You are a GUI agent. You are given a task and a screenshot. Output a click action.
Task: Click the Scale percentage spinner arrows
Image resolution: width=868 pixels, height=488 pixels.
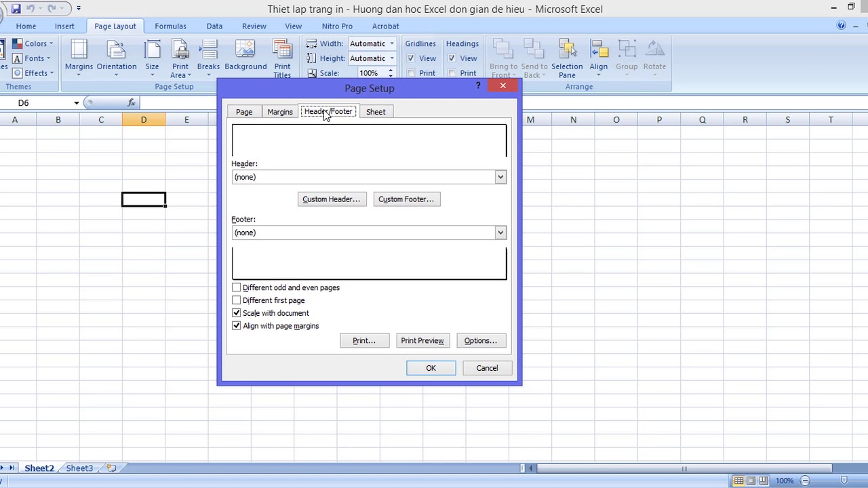click(x=390, y=73)
